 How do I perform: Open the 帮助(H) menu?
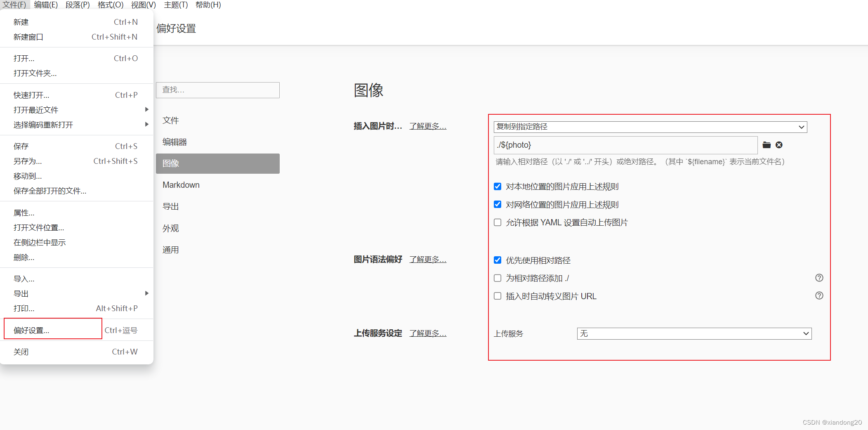click(208, 5)
